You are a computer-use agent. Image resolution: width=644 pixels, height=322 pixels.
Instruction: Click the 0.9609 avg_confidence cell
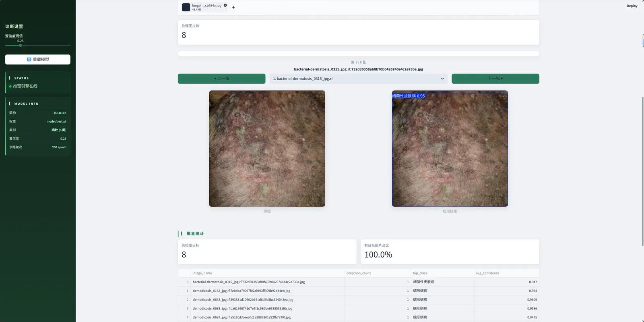[506, 300]
